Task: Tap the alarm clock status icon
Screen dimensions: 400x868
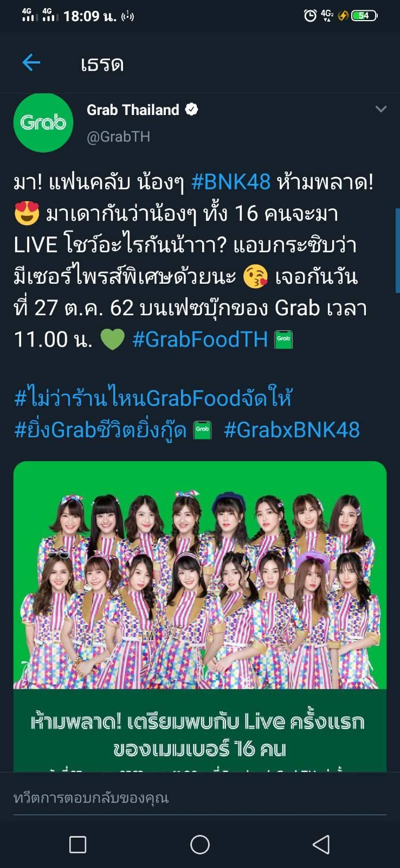Action: 310,16
